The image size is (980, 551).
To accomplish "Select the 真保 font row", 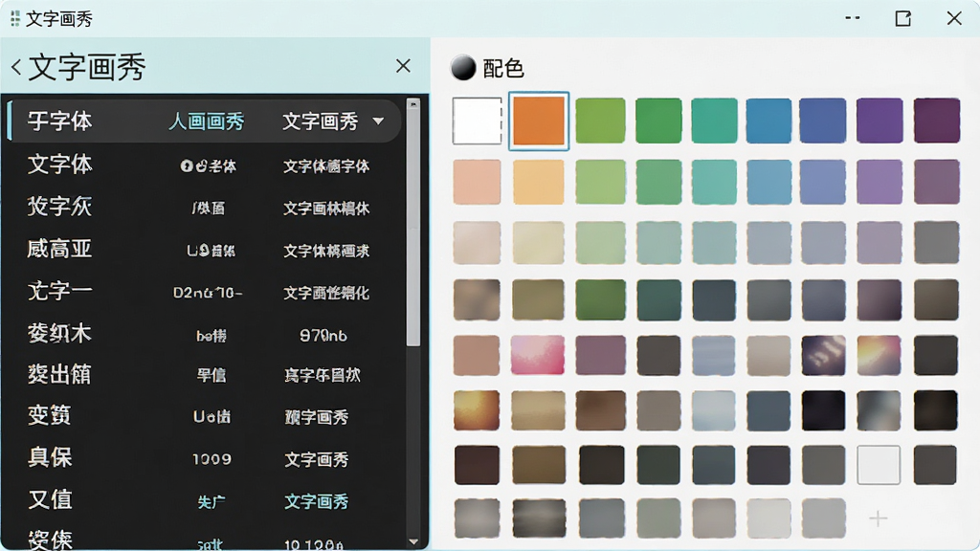I will coord(204,458).
